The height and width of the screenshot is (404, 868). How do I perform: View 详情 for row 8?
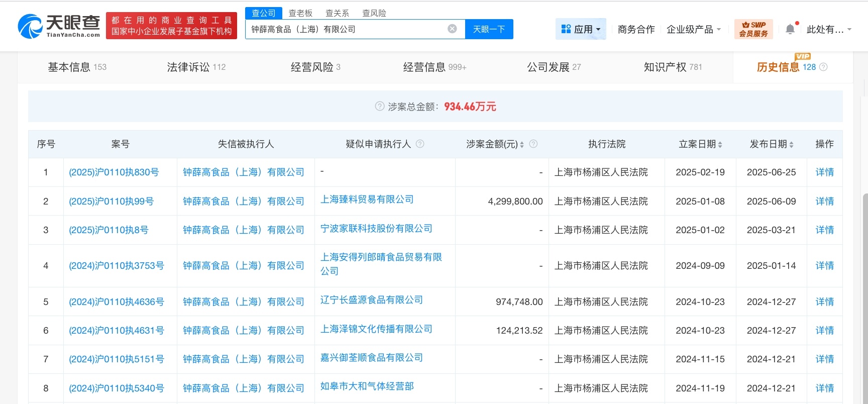click(x=825, y=388)
